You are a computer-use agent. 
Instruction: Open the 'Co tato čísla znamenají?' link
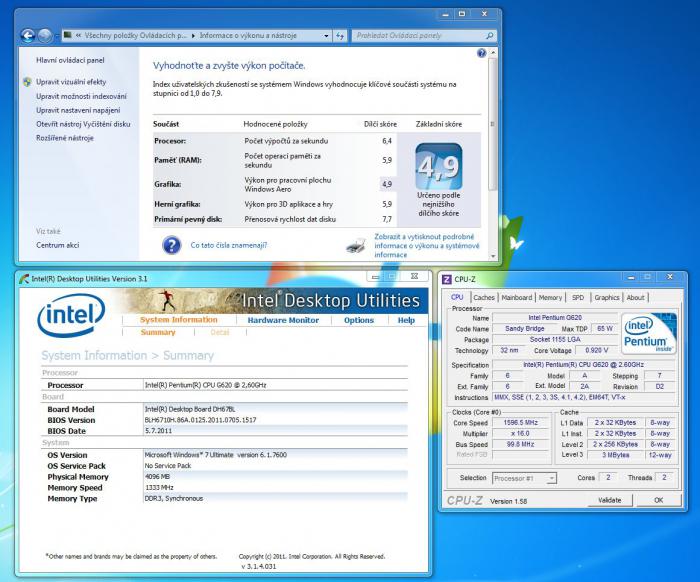pos(229,244)
